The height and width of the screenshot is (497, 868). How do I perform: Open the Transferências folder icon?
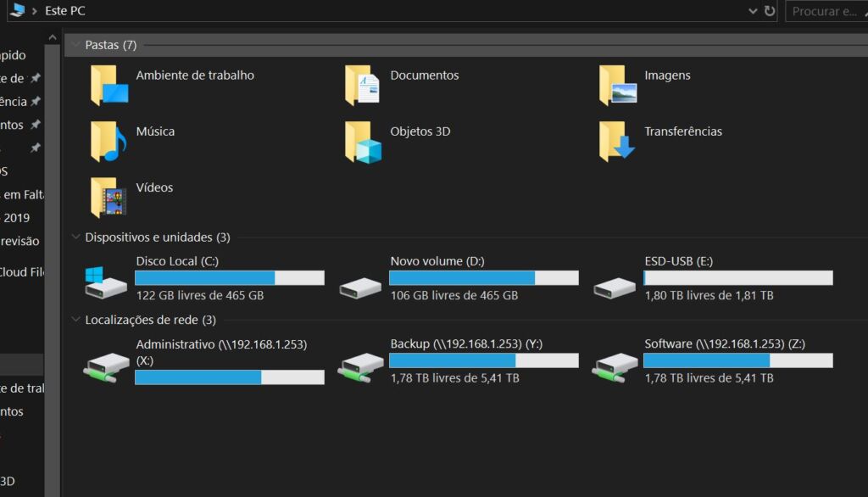(617, 142)
